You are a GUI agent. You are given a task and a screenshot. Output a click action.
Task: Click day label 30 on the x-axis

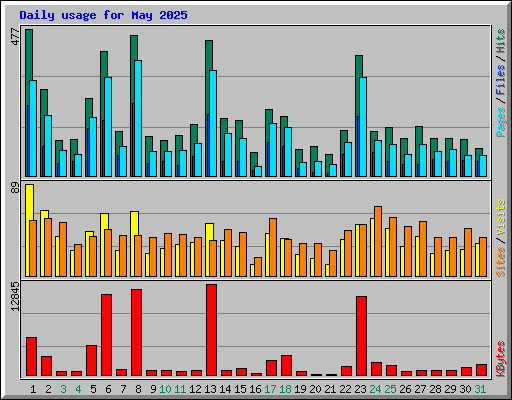(x=465, y=389)
